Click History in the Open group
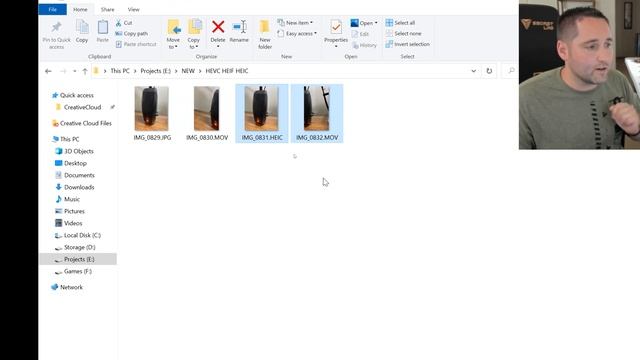640x360 pixels. [x=364, y=45]
